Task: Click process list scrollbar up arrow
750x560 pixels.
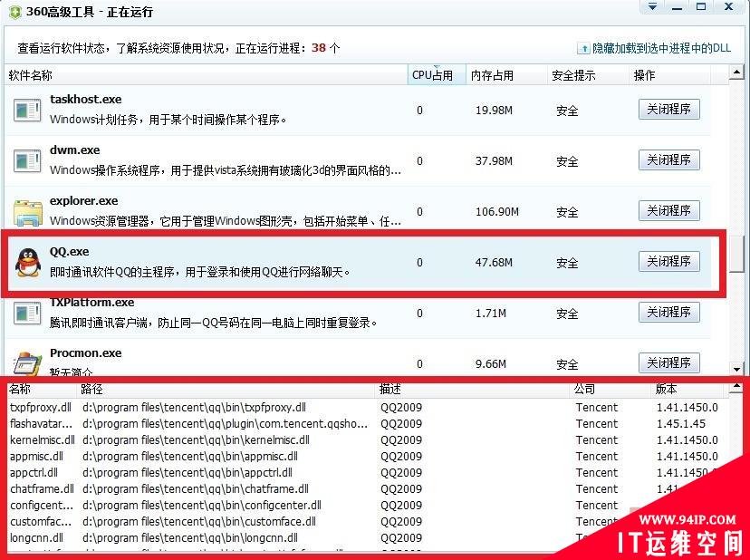Action: pyautogui.click(x=736, y=72)
